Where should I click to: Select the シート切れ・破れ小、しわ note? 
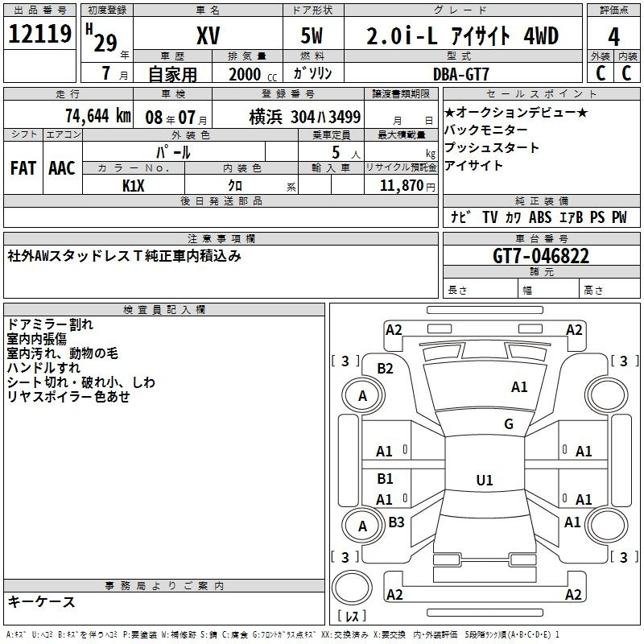81,382
